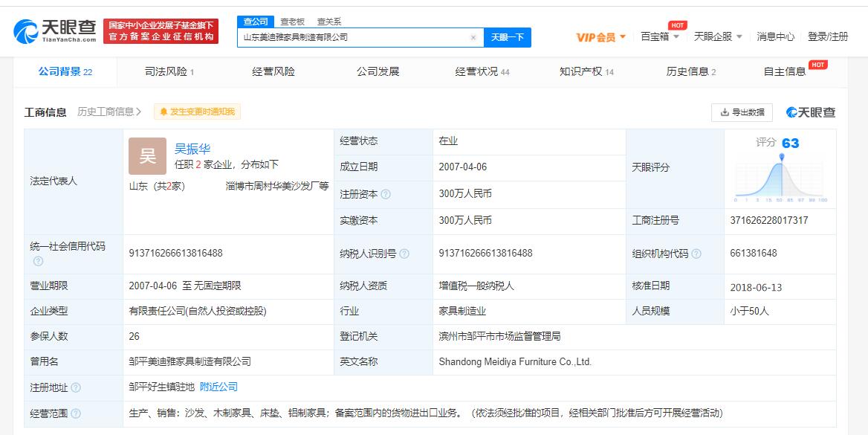
Task: Click the 国家中小企业发展子基金旗下 red banner
Action: [161, 31]
